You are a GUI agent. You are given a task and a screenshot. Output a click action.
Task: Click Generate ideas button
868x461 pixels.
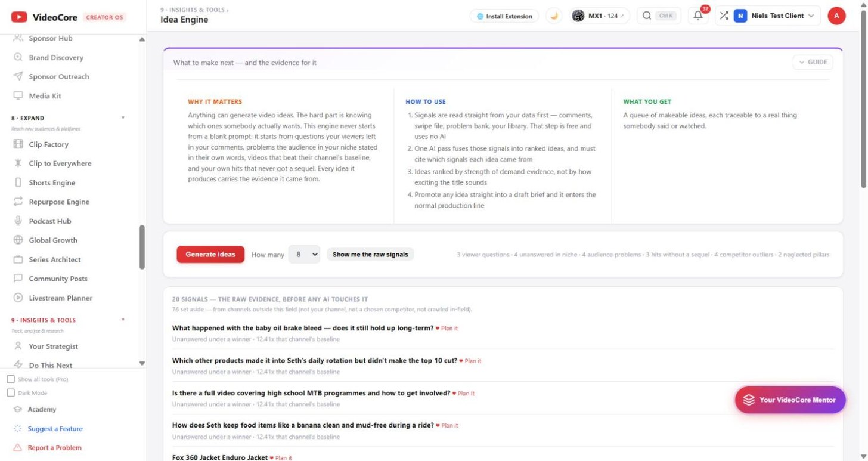coord(210,255)
